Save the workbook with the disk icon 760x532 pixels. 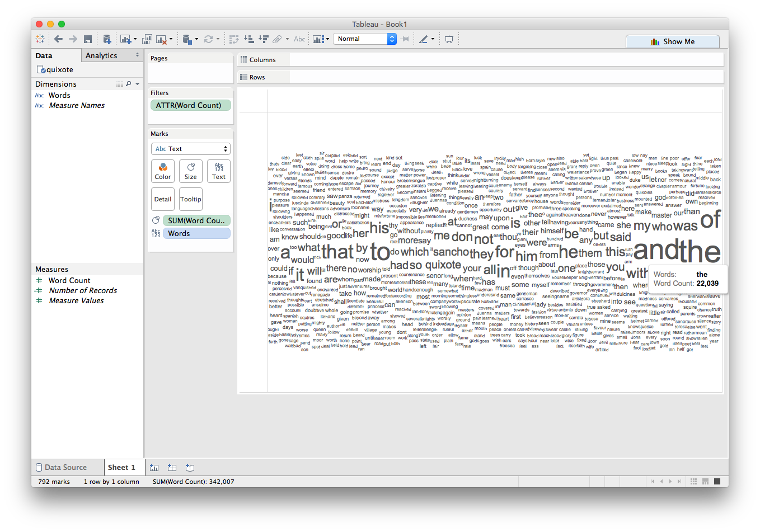click(88, 39)
